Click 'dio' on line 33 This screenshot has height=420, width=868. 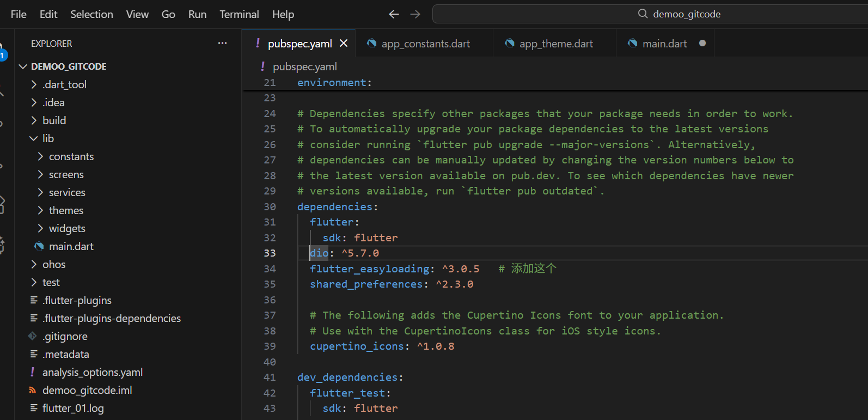pos(319,253)
